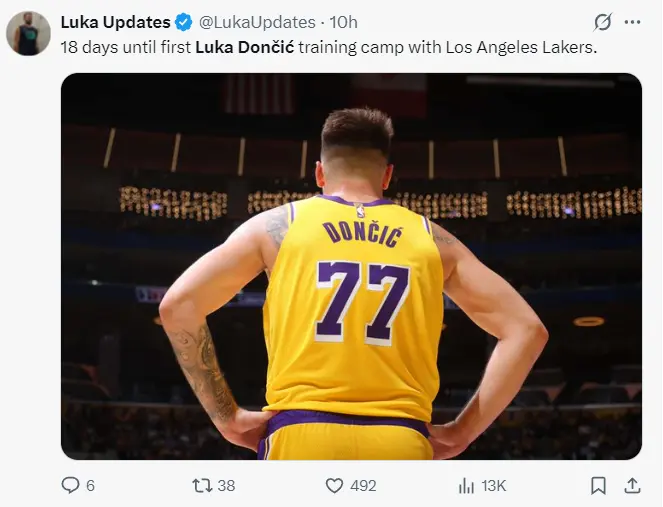
Task: Click the Luka Updates account name
Action: click(x=115, y=22)
